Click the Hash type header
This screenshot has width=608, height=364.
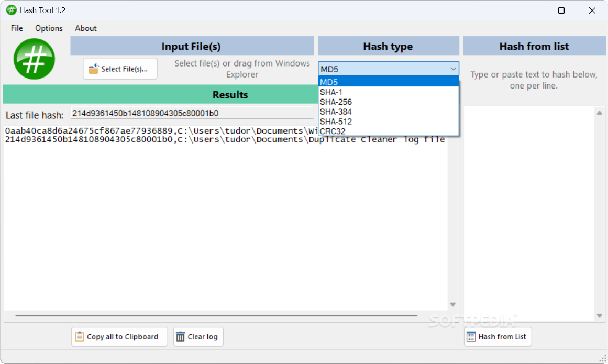point(389,46)
